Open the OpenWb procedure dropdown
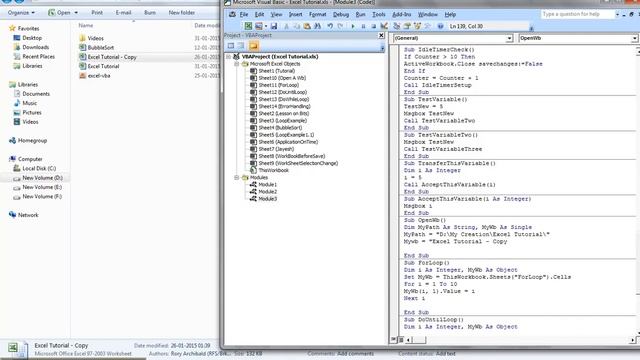The width and height of the screenshot is (640, 360). 635,38
